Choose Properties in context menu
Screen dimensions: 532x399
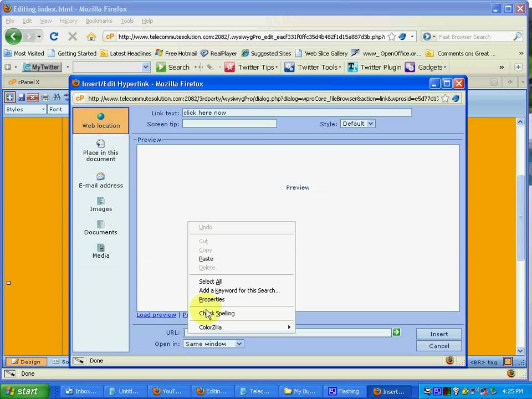tap(242, 299)
